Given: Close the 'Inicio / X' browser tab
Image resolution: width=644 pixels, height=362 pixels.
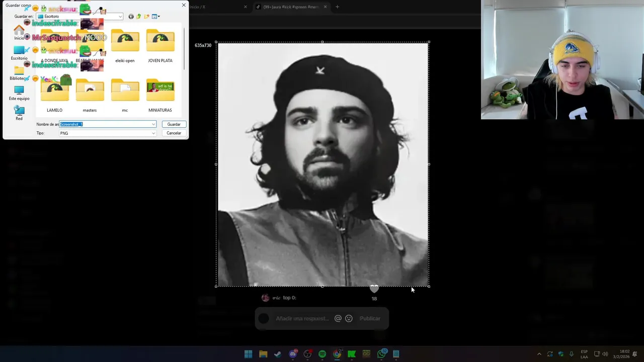Looking at the screenshot, I should [x=246, y=7].
